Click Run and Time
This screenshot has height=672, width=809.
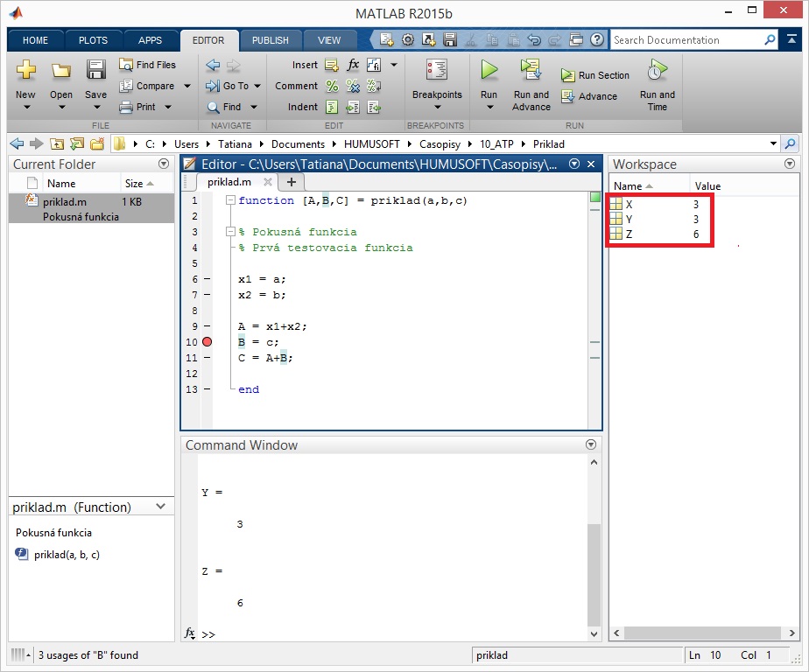658,83
